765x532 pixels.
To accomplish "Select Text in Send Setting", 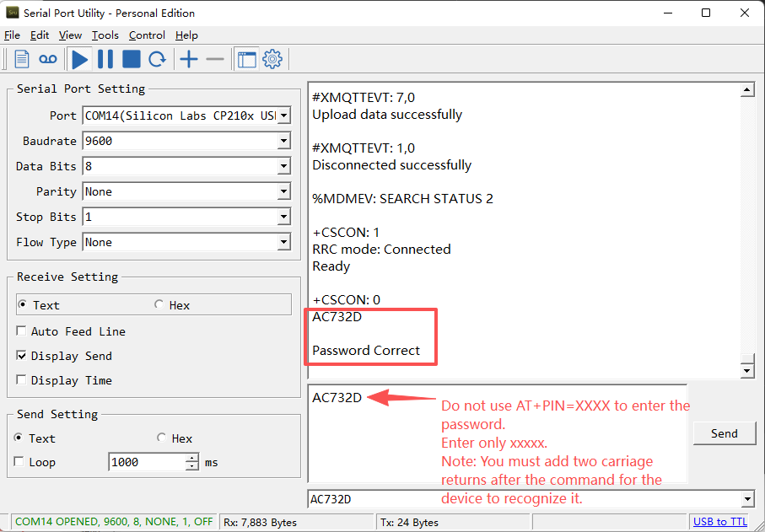I will point(35,438).
